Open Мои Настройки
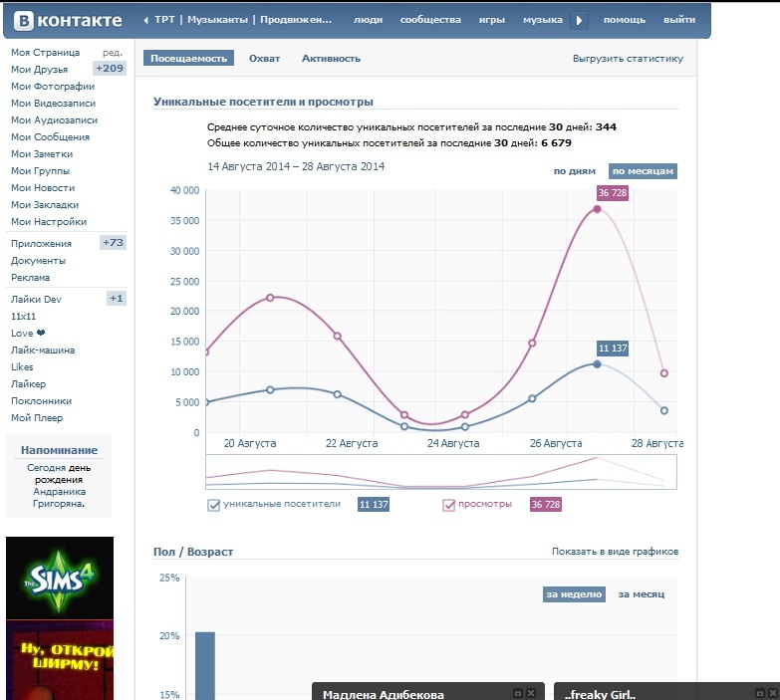Image resolution: width=780 pixels, height=700 pixels. pos(49,221)
